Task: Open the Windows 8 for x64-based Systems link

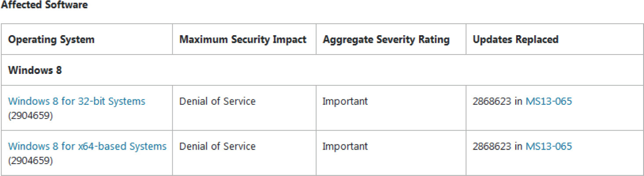Action: (87, 146)
